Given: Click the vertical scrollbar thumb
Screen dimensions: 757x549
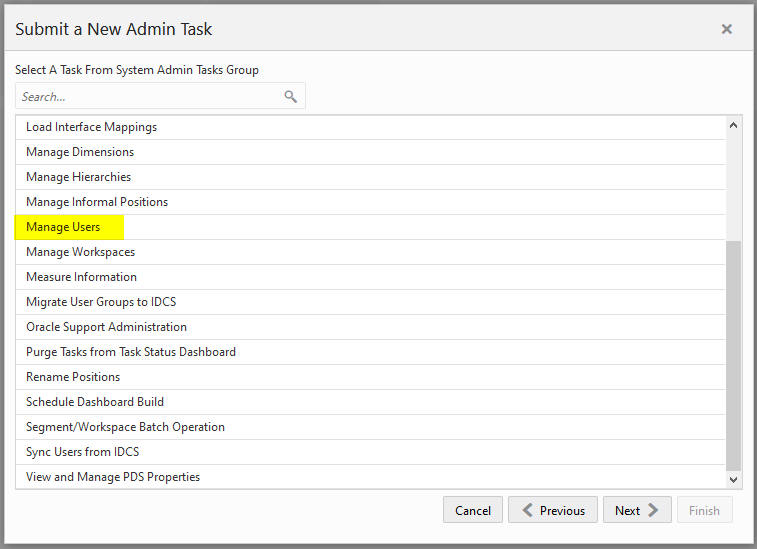Looking at the screenshot, I should pos(733,355).
